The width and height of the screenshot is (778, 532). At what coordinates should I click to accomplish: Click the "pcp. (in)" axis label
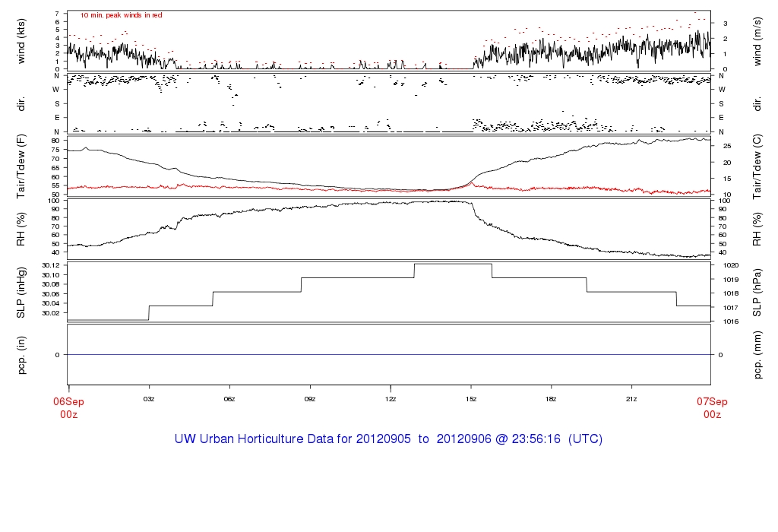click(21, 355)
